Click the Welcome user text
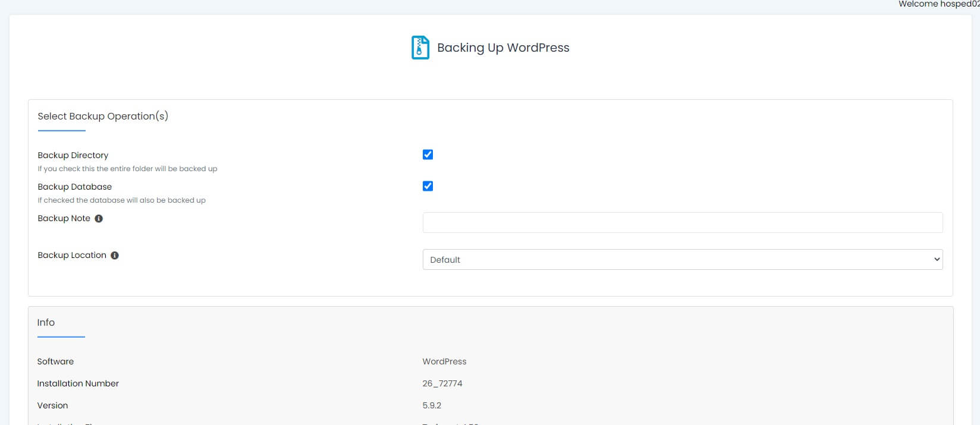 coord(939,4)
